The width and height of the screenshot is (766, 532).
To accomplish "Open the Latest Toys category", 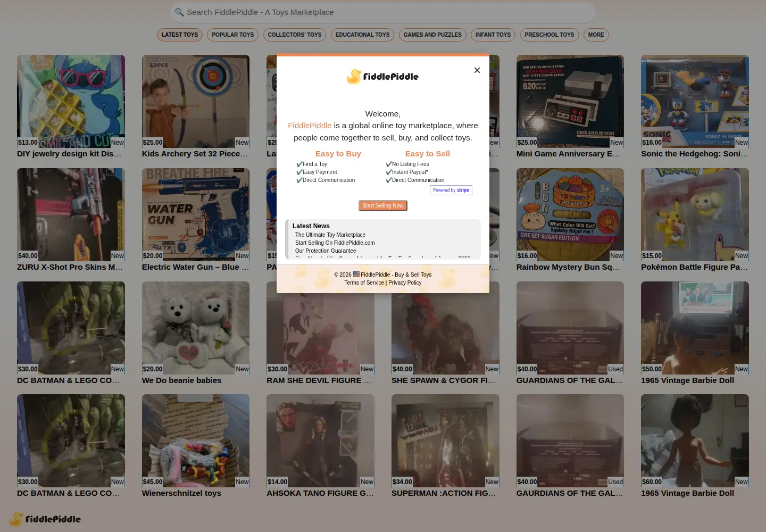I will 180,35.
